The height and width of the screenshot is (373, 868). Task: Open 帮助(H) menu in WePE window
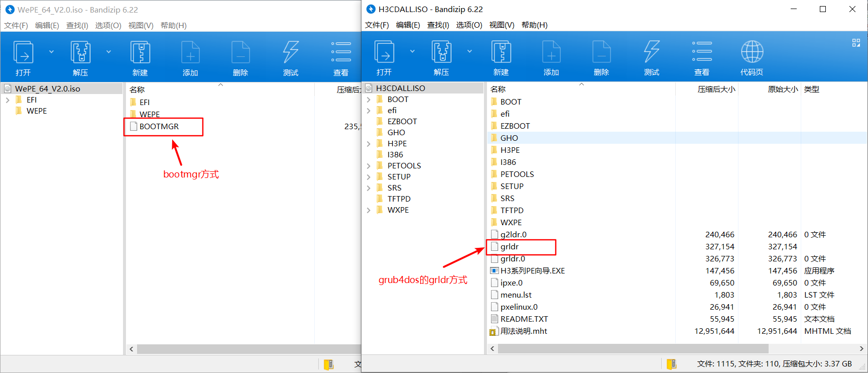coord(173,26)
